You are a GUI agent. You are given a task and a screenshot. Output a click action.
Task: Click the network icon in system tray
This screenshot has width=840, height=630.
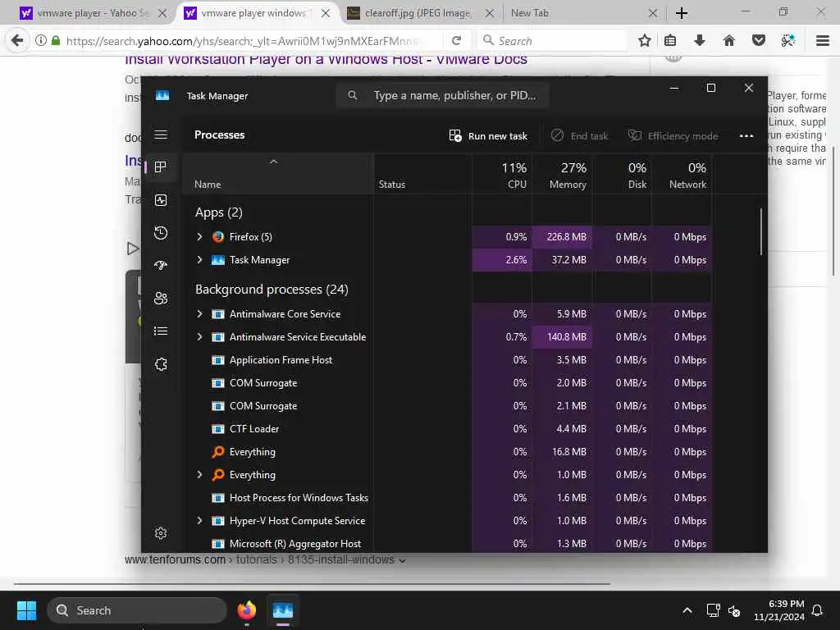(x=713, y=610)
